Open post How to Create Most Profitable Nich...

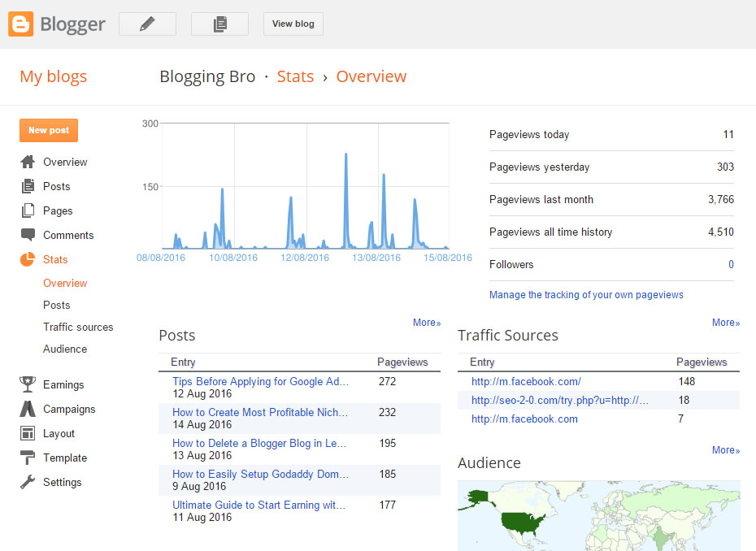260,412
